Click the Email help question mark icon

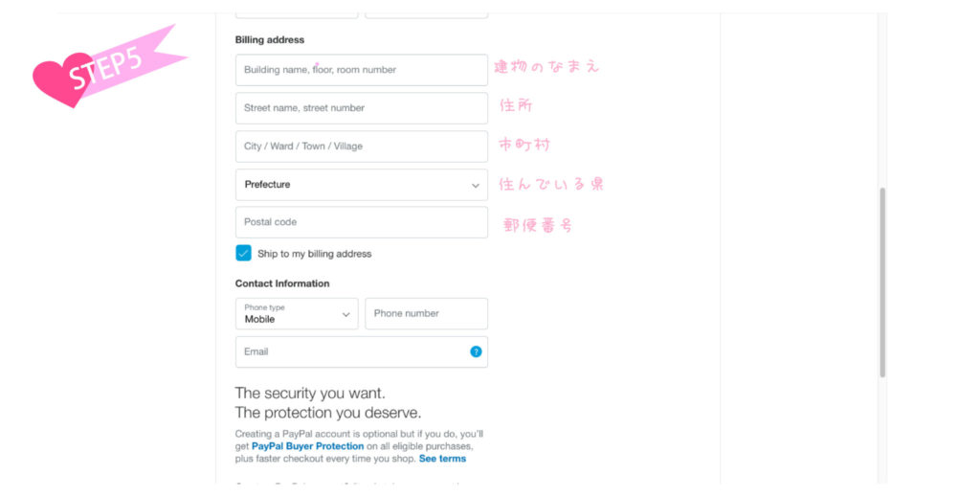pos(476,351)
